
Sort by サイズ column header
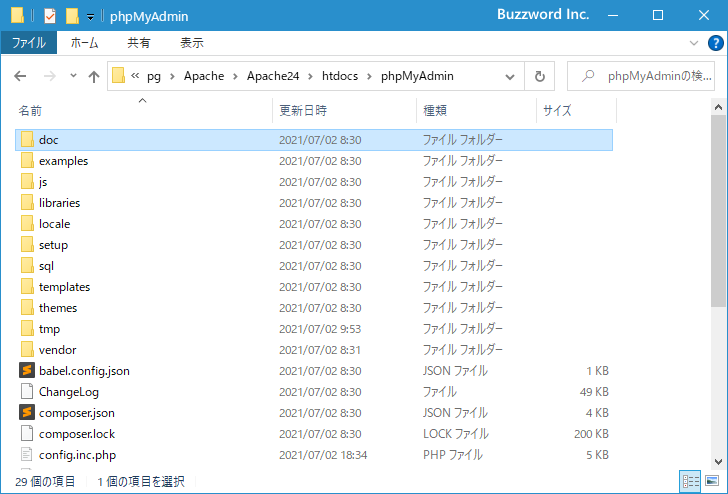point(577,110)
